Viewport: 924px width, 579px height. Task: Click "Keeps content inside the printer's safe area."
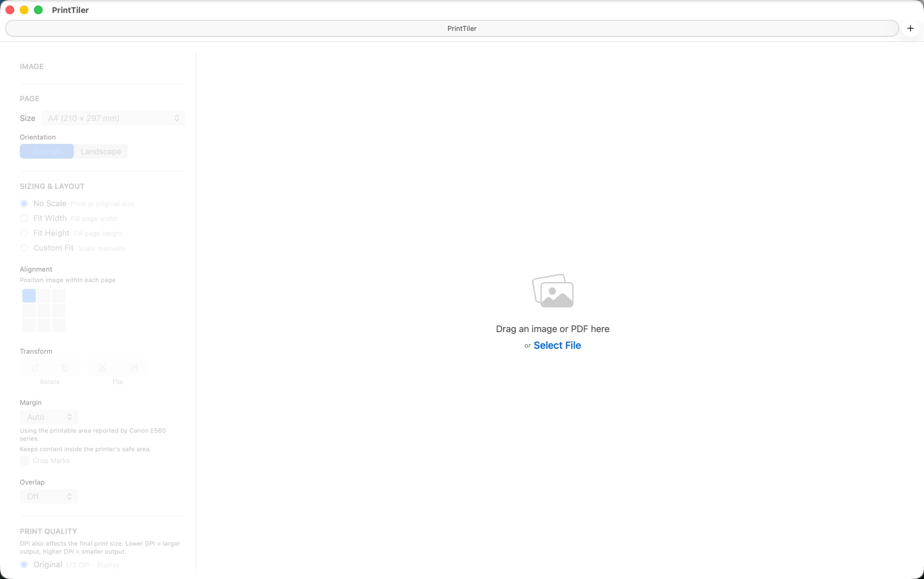point(85,449)
